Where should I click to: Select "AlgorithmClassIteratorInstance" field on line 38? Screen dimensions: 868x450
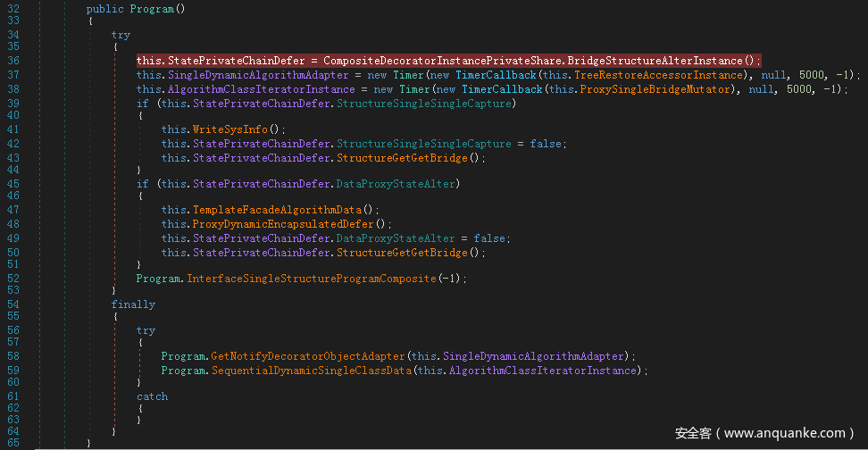point(262,89)
